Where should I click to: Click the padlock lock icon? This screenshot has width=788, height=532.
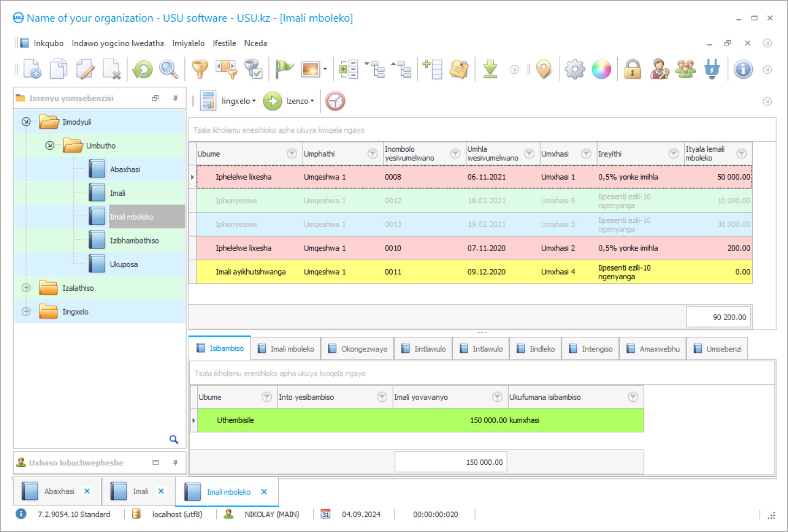click(632, 69)
